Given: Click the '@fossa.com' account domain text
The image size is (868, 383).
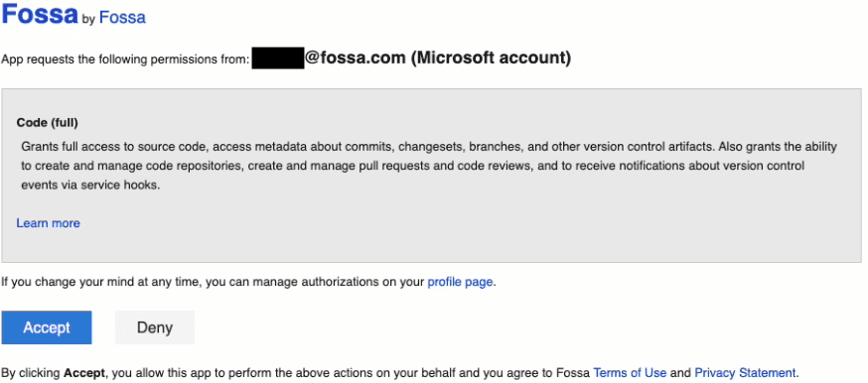Looking at the screenshot, I should [356, 58].
